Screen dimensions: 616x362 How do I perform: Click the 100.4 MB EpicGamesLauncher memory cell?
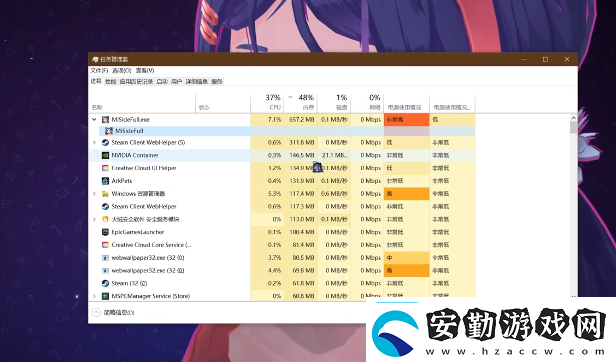pyautogui.click(x=301, y=232)
